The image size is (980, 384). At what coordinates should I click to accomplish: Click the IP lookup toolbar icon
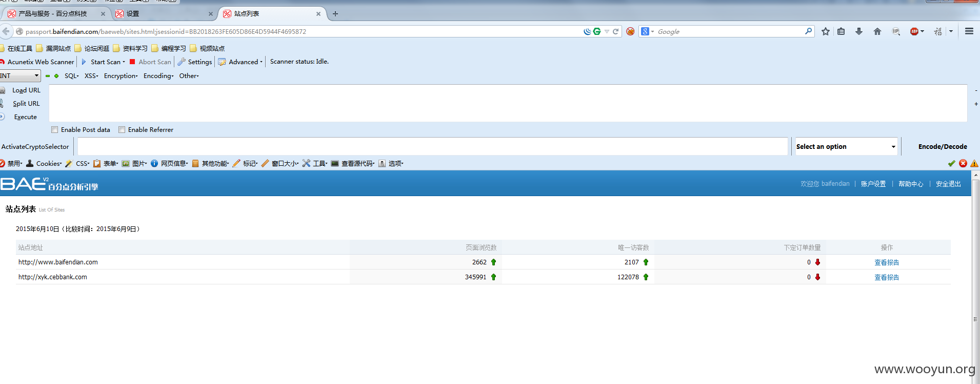pyautogui.click(x=896, y=31)
